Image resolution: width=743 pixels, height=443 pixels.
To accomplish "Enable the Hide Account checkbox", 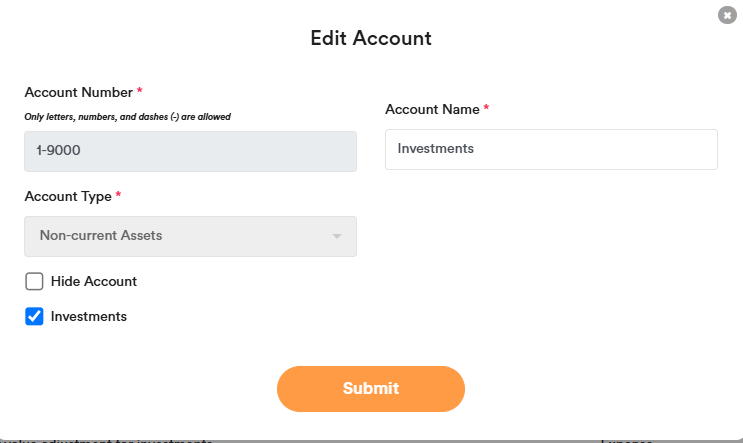I will click(x=34, y=281).
